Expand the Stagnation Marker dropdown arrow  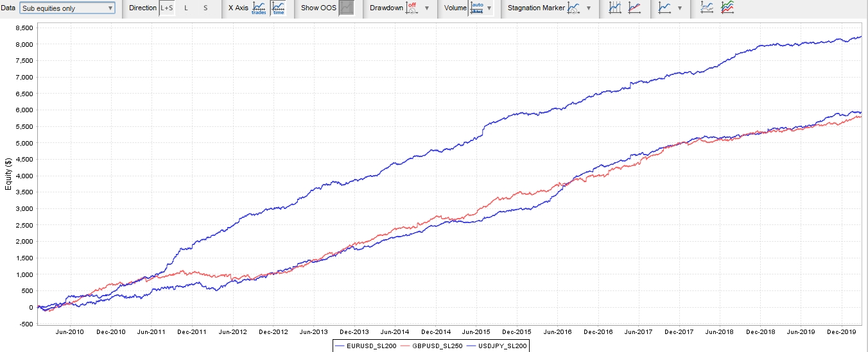click(x=588, y=8)
